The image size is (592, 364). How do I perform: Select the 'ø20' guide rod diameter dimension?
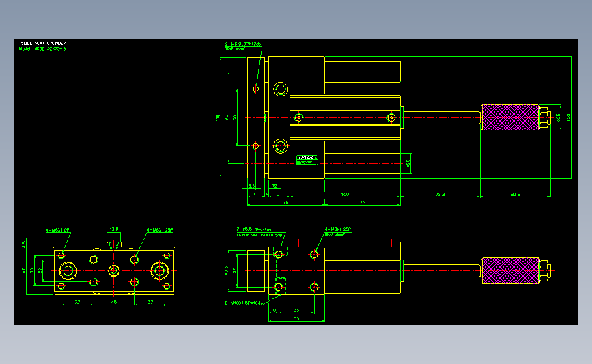(x=408, y=163)
